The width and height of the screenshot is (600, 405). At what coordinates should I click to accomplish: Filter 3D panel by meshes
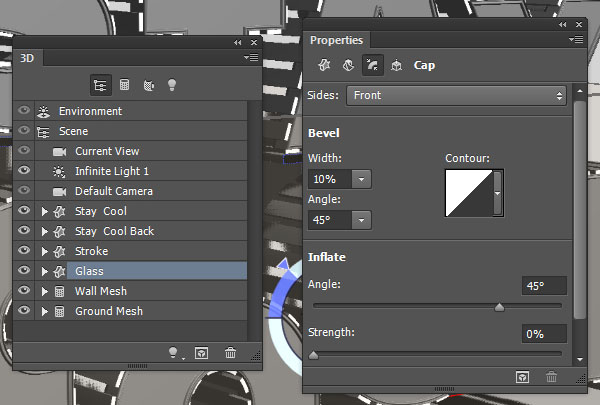(124, 85)
